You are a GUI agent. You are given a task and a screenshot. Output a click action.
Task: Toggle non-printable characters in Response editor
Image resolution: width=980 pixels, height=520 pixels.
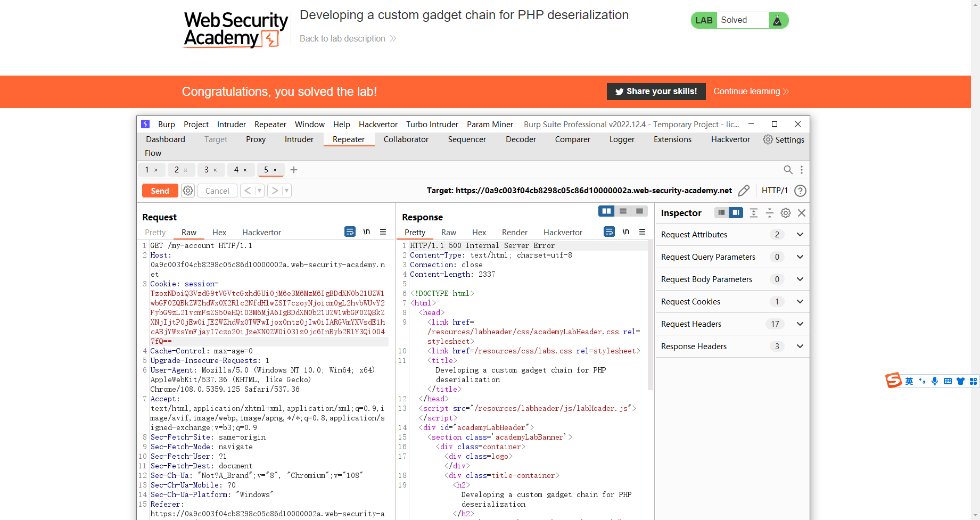coord(626,232)
